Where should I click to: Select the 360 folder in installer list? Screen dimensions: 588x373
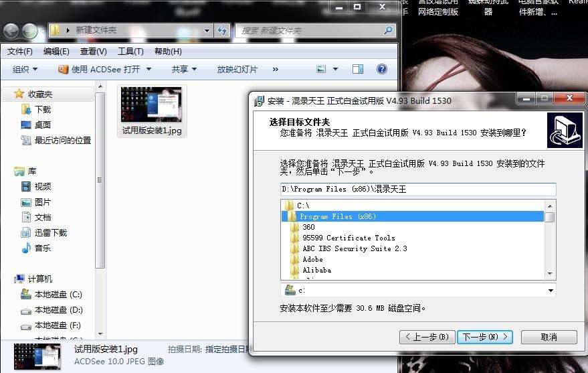(x=308, y=227)
